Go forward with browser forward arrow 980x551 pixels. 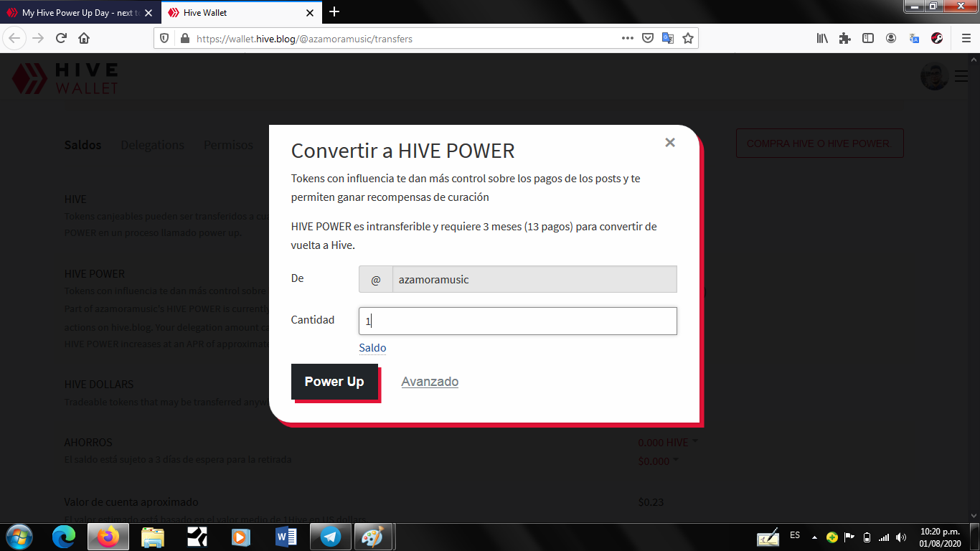[x=38, y=39]
